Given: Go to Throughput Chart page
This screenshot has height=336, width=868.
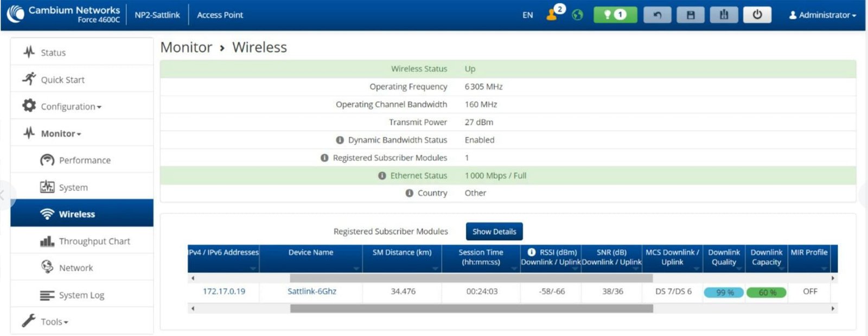Looking at the screenshot, I should click(94, 241).
